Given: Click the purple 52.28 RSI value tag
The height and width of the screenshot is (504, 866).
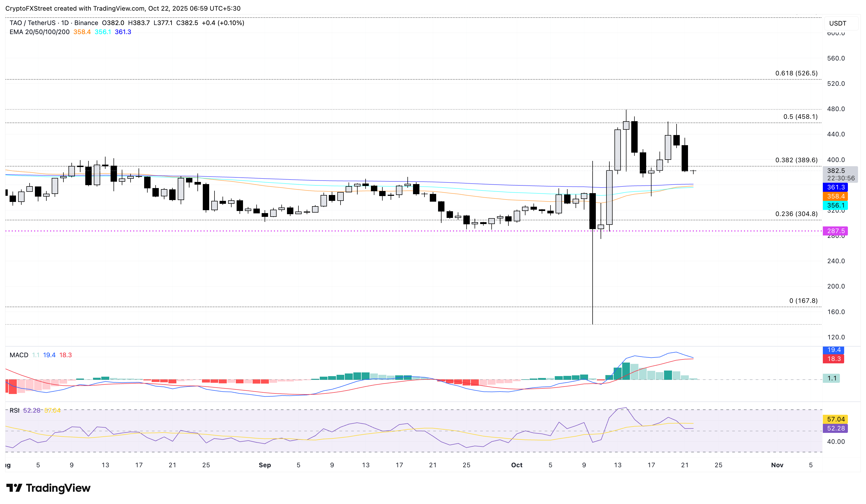Looking at the screenshot, I should coord(835,428).
